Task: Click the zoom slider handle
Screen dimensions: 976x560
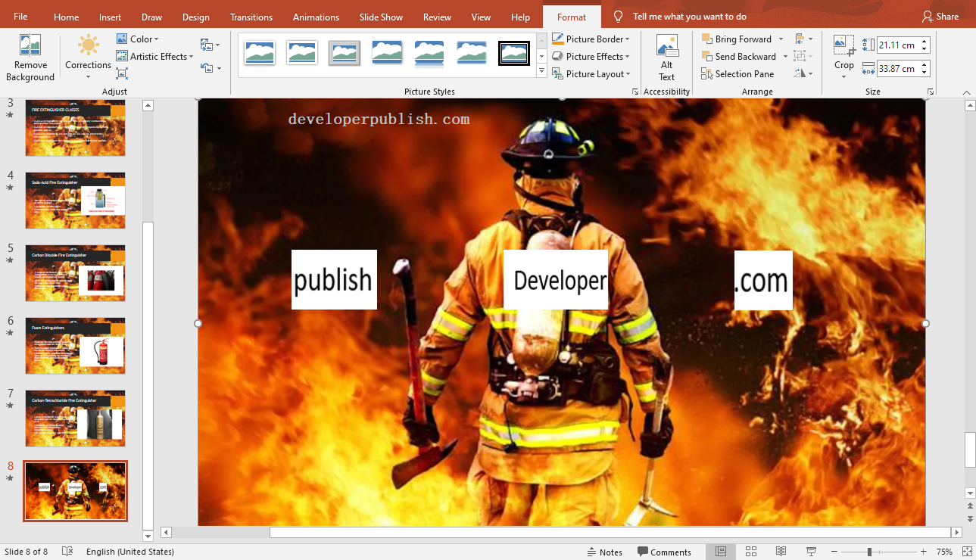Action: (869, 552)
